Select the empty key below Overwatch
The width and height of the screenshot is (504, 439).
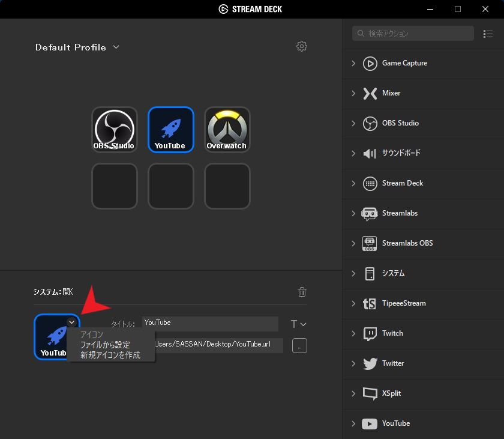227,186
